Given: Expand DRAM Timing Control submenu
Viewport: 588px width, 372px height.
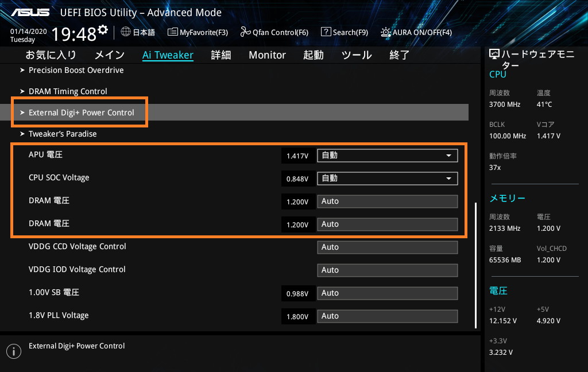Looking at the screenshot, I should [68, 91].
